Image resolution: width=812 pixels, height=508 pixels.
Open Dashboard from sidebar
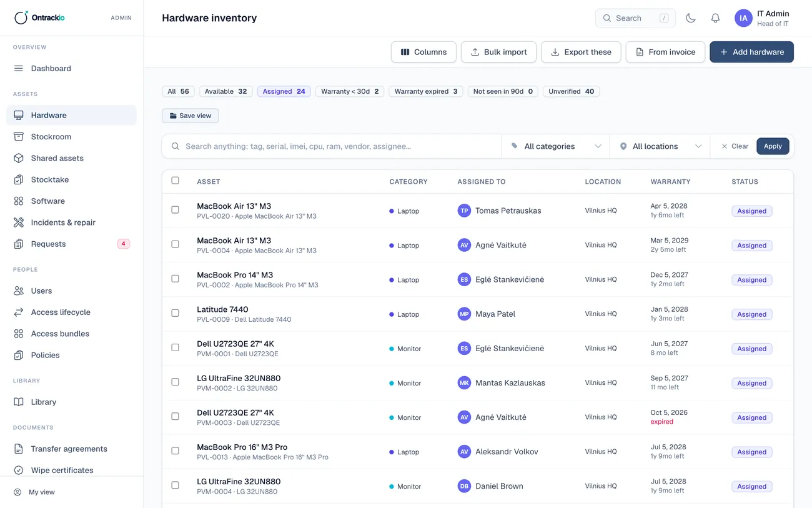pyautogui.click(x=71, y=69)
